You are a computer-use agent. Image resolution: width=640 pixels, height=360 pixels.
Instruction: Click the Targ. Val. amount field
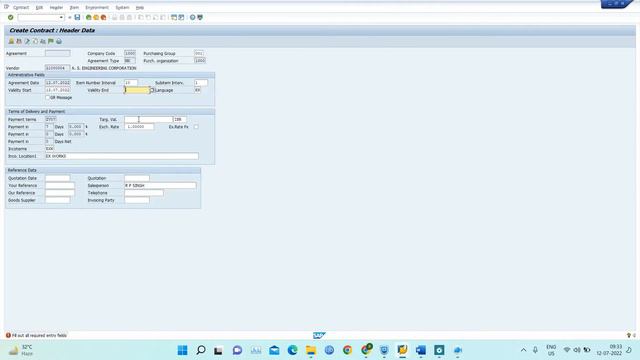[149, 120]
